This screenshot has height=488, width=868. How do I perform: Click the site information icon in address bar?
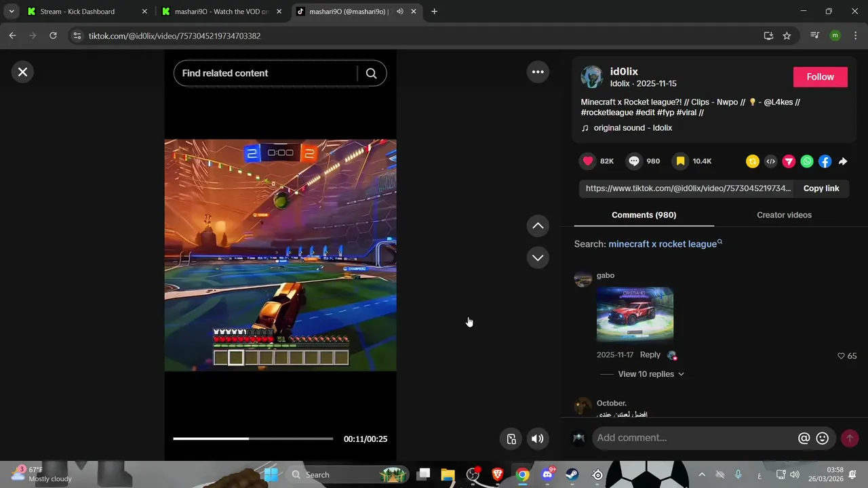[x=77, y=36]
